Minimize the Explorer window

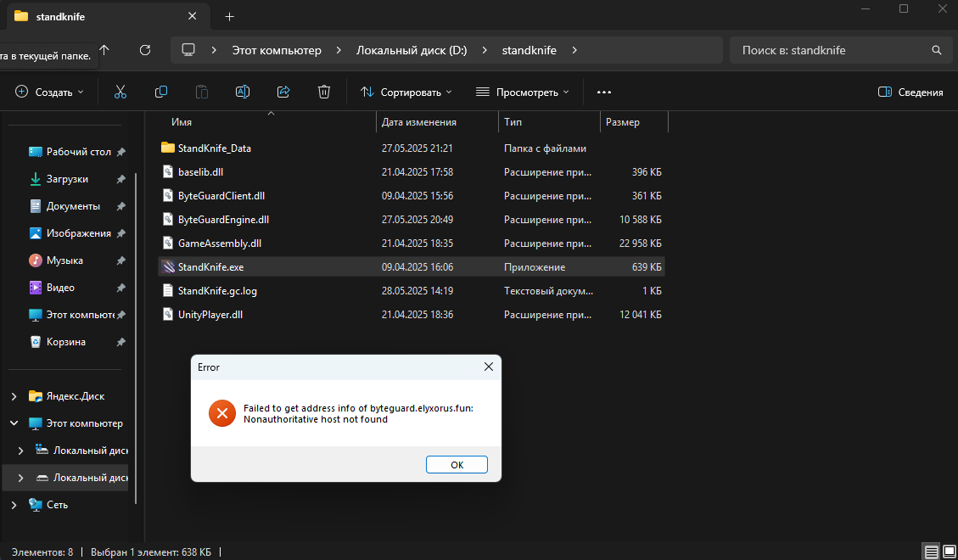pyautogui.click(x=866, y=9)
